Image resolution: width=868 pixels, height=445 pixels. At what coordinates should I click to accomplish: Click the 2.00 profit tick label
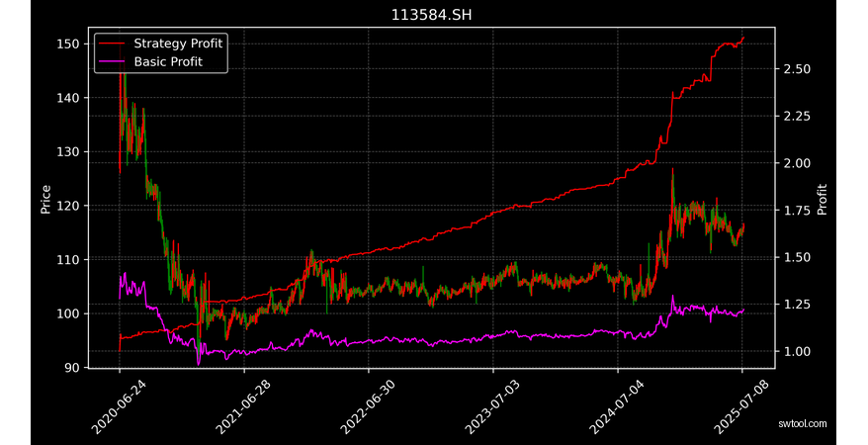798,163
